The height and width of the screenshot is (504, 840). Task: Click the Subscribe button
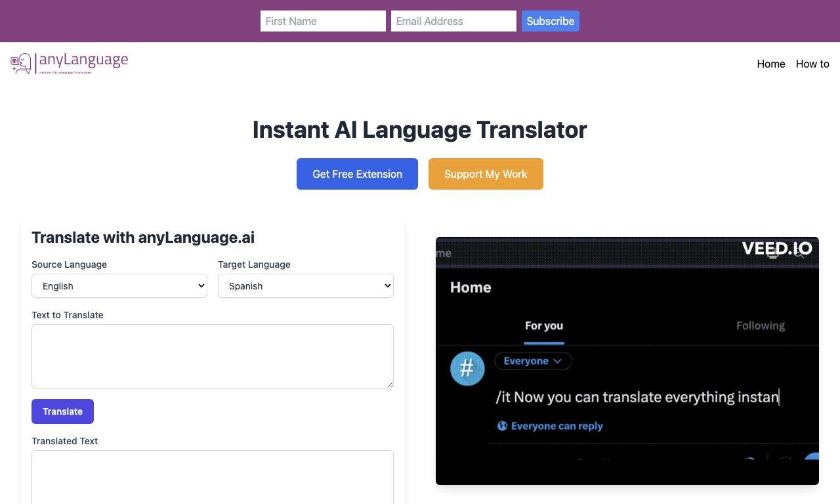(551, 21)
